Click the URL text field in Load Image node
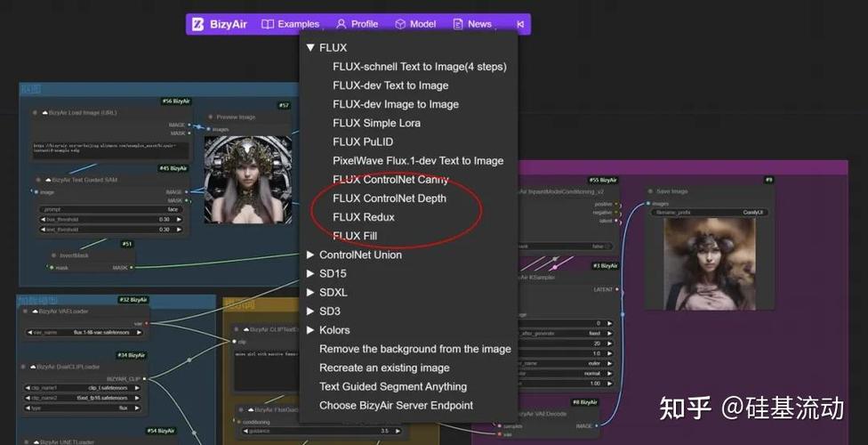The height and width of the screenshot is (445, 868). [110, 150]
